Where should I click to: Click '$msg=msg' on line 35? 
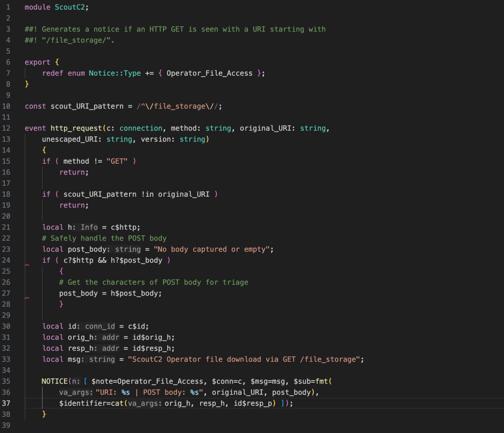[268, 381]
